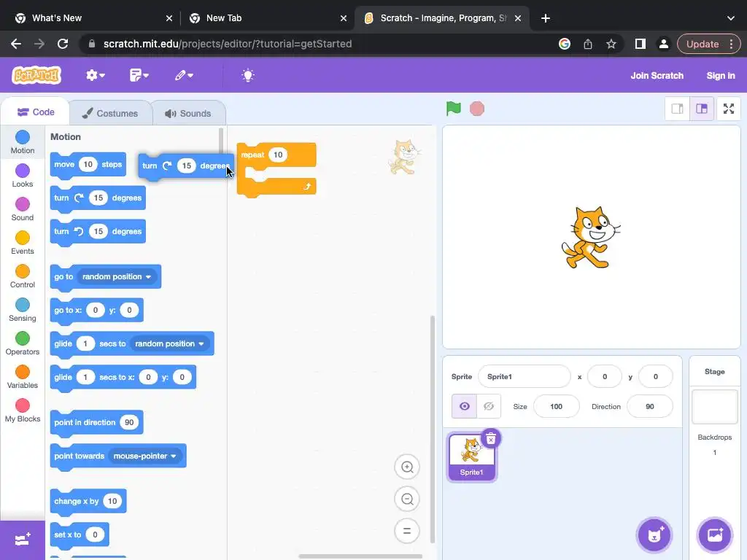Switch to small stage layout

pos(677,109)
